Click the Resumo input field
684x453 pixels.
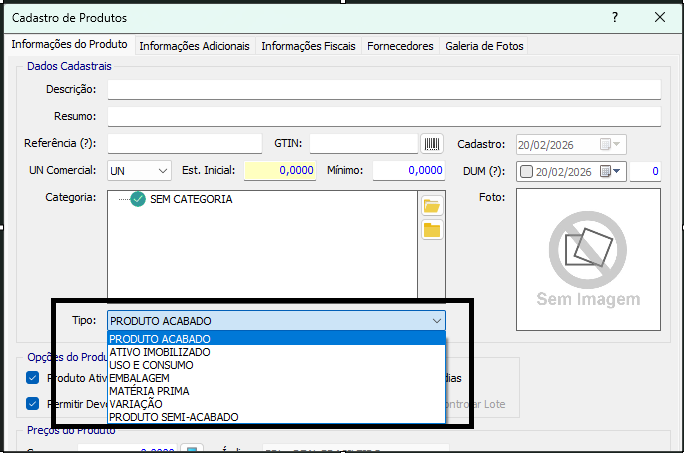tap(384, 117)
